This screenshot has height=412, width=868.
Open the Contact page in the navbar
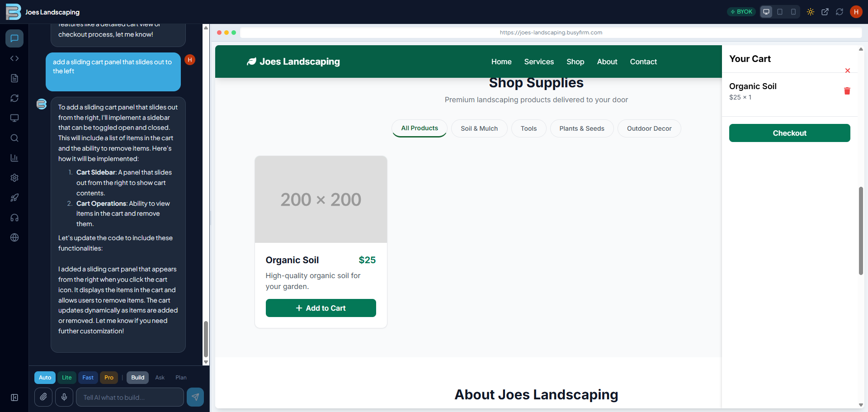[643, 62]
